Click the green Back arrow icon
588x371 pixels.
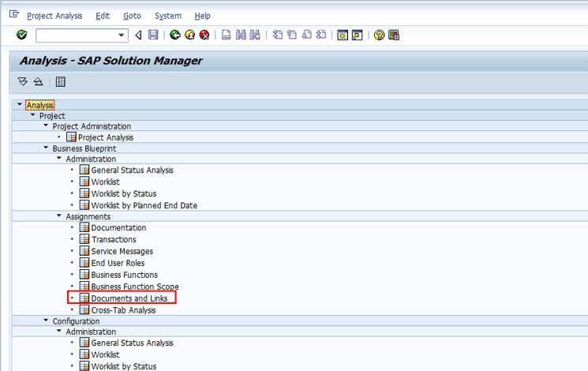[x=175, y=35]
